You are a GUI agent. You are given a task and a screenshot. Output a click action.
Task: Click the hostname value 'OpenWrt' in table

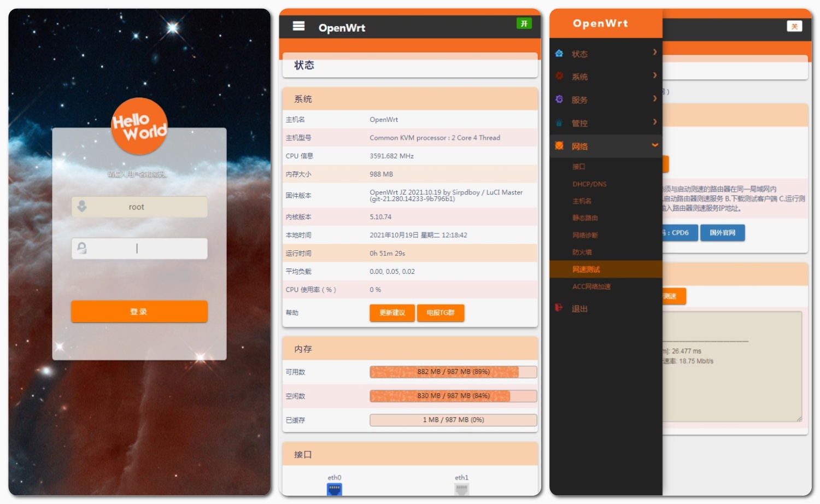(x=384, y=120)
